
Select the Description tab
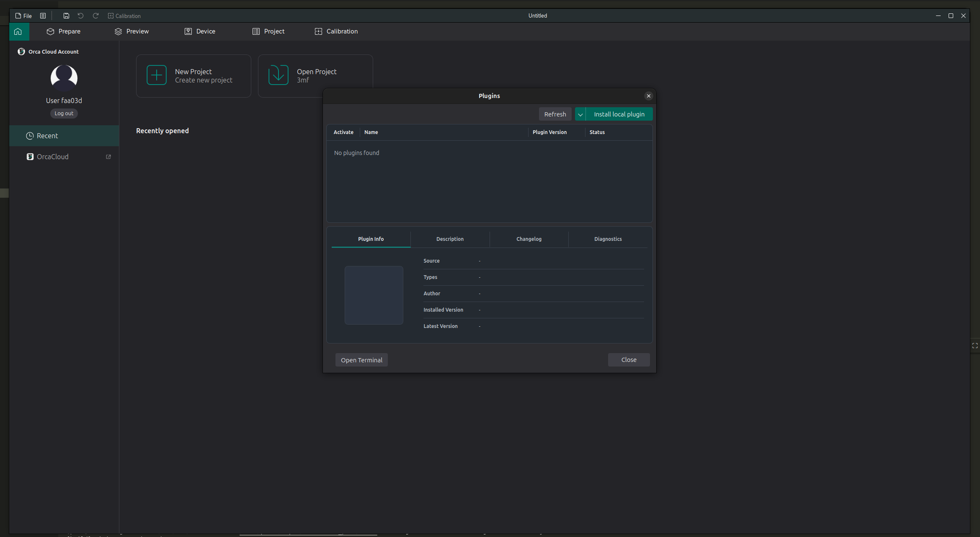[450, 239]
